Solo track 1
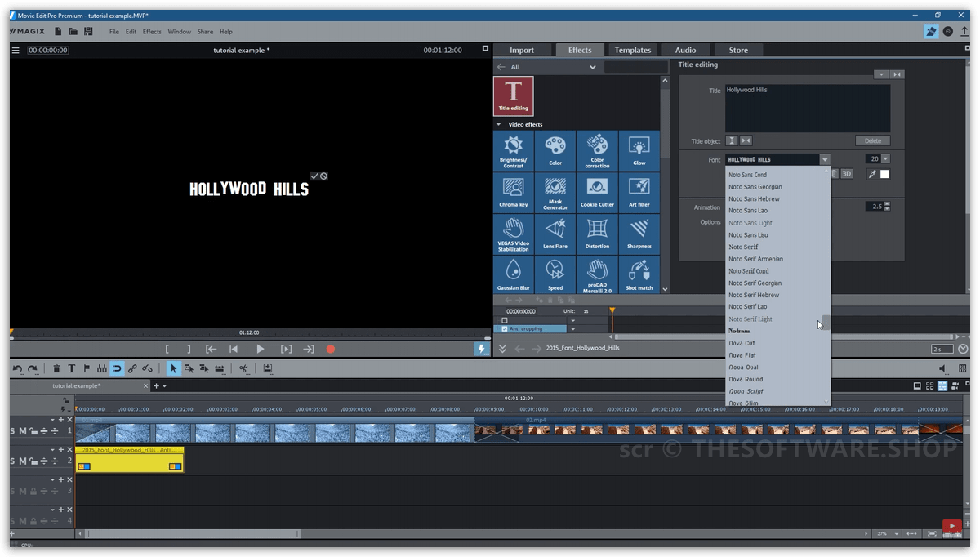This screenshot has height=557, width=980. pyautogui.click(x=13, y=430)
